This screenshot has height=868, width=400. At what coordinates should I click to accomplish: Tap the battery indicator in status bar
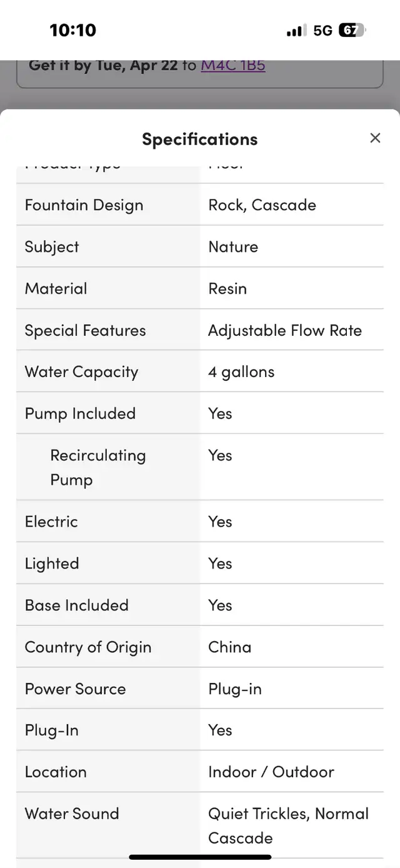[352, 30]
